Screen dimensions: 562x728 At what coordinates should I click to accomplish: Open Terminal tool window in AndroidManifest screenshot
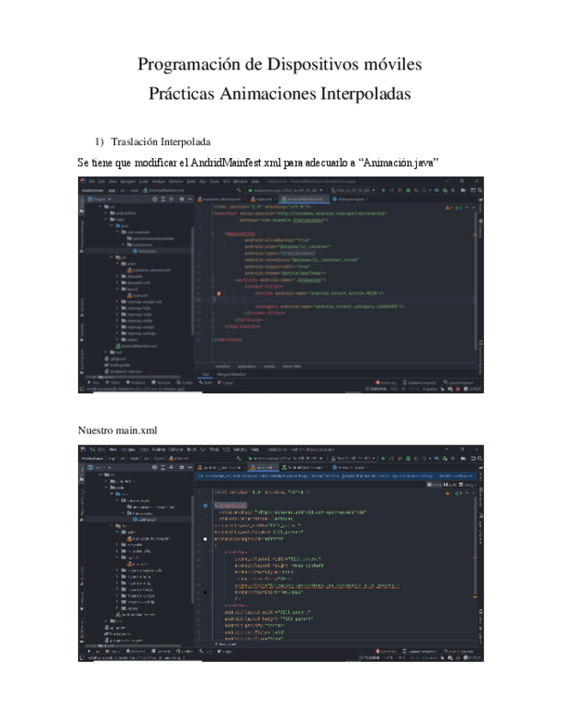[x=160, y=383]
